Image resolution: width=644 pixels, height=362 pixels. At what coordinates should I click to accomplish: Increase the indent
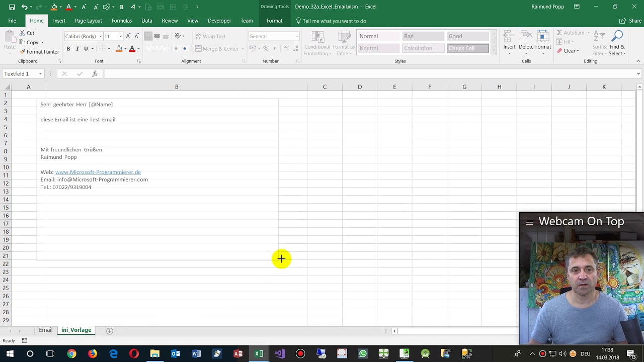coord(186,49)
